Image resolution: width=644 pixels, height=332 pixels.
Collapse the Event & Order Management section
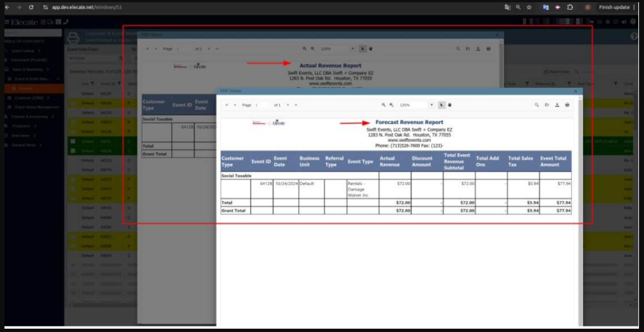(58, 79)
